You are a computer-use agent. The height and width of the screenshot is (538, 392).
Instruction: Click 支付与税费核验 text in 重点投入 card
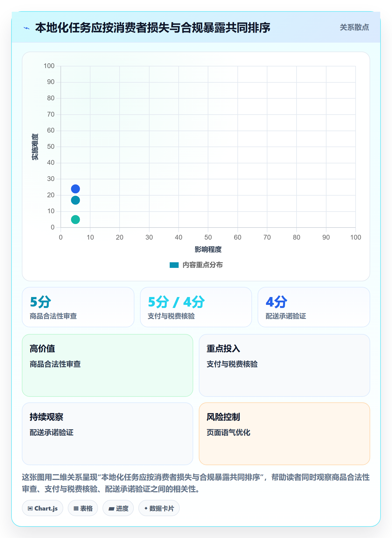tap(232, 364)
